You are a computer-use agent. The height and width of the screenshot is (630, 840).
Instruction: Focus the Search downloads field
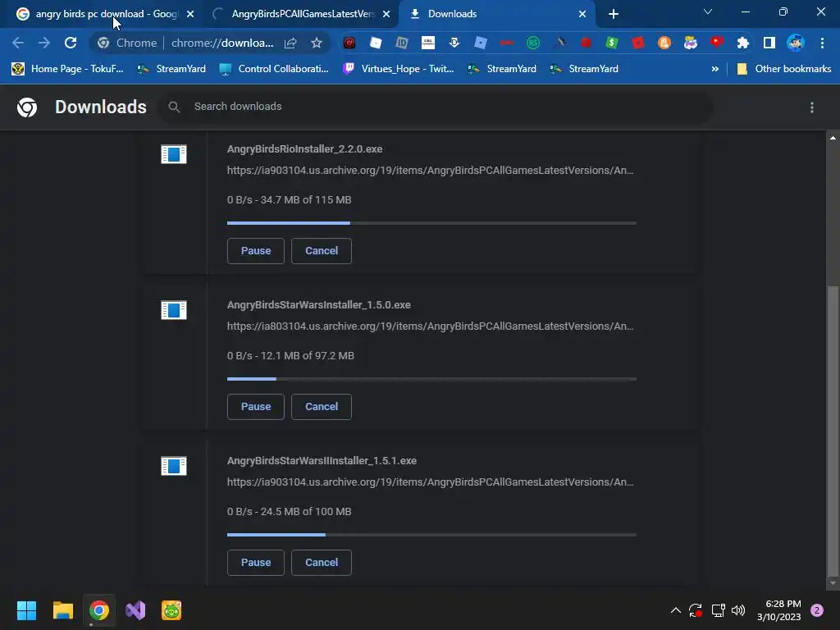coord(435,107)
